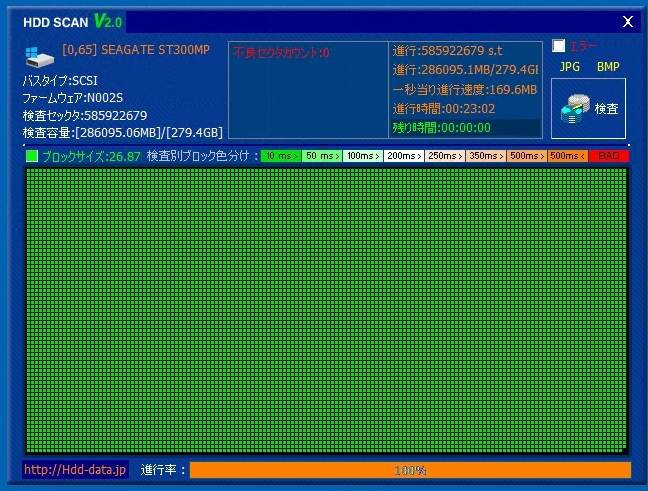Viewport: 648px width, 491px height.
Task: Click the 不良セクタカウント:0 text
Action: pyautogui.click(x=281, y=52)
